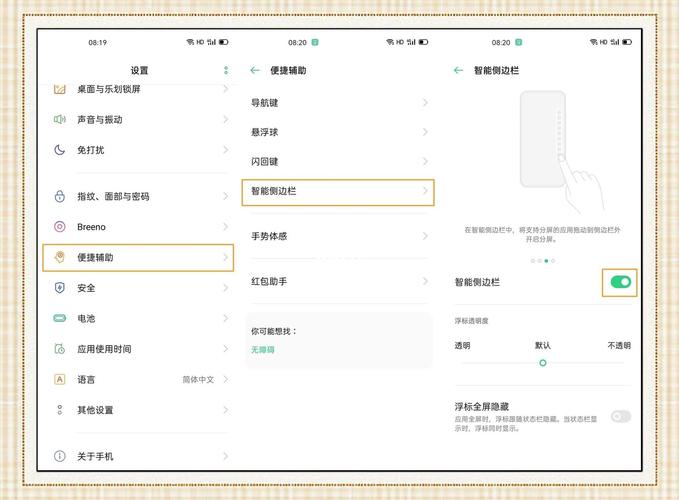
Task: Open 应用使用时间 settings entry
Action: coord(138,348)
